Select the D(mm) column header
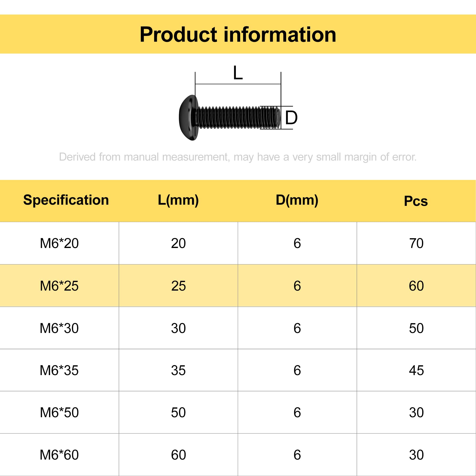Viewport: 476px width, 476px height. [x=297, y=200]
